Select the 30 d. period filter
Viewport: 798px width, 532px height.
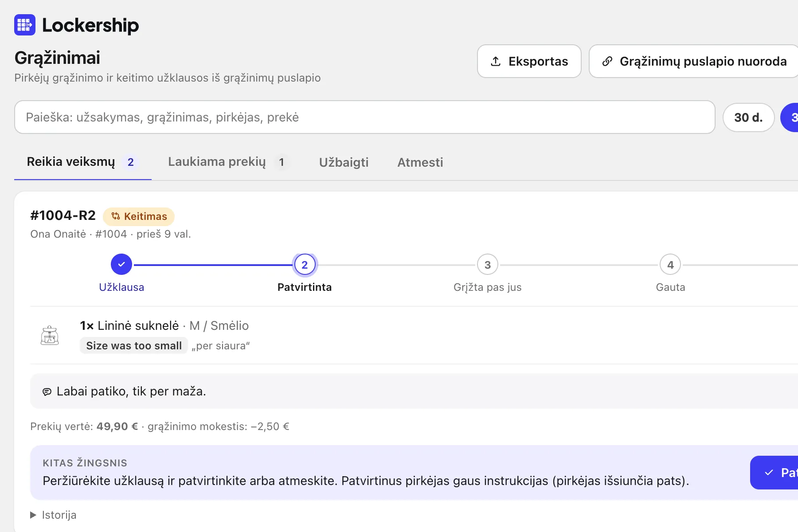pos(748,117)
